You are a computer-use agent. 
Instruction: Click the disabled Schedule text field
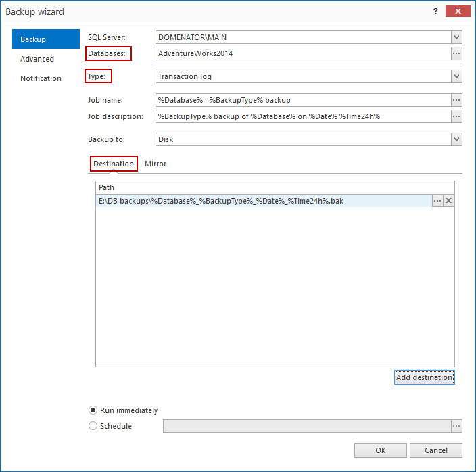pyautogui.click(x=307, y=426)
